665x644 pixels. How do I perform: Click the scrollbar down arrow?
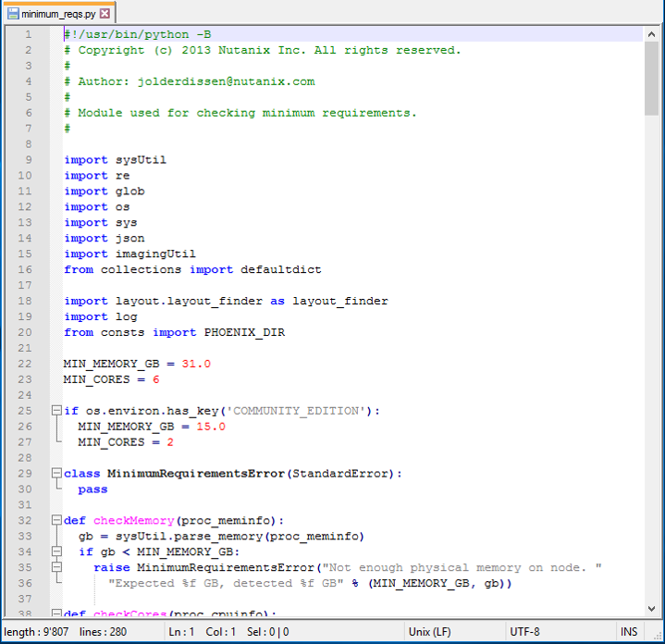(653, 608)
